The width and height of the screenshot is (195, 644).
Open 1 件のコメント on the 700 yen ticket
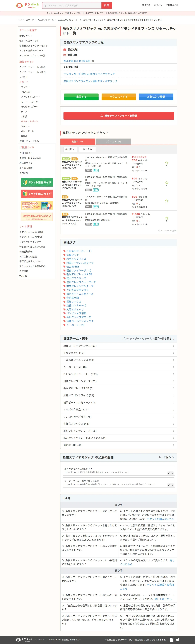coord(141,170)
